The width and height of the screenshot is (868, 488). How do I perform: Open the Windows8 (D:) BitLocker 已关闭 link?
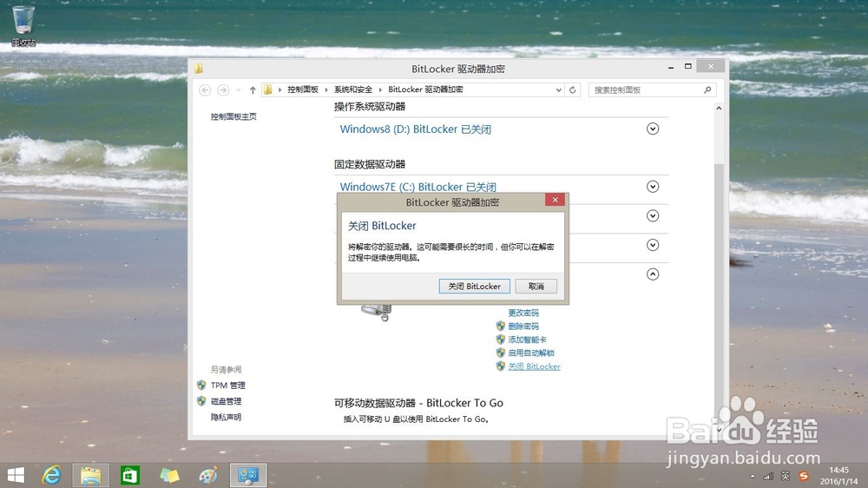pyautogui.click(x=415, y=129)
